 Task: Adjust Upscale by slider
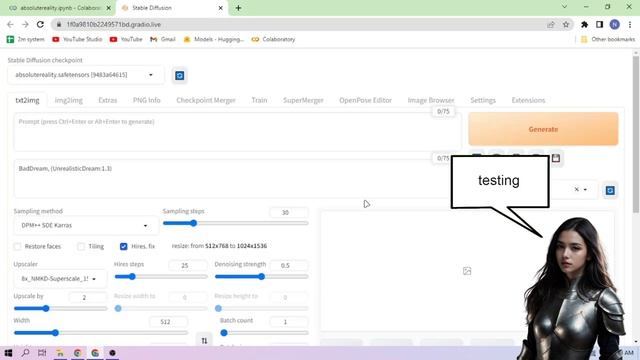60,309
